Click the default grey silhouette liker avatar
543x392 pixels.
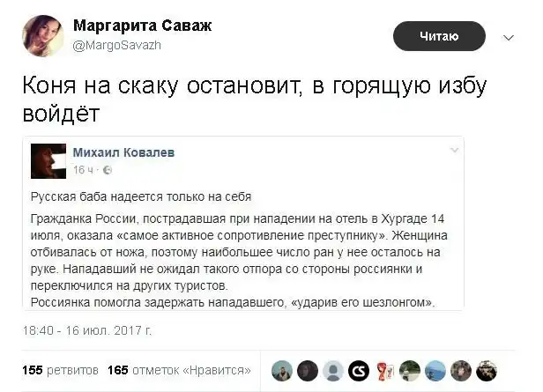333,370
